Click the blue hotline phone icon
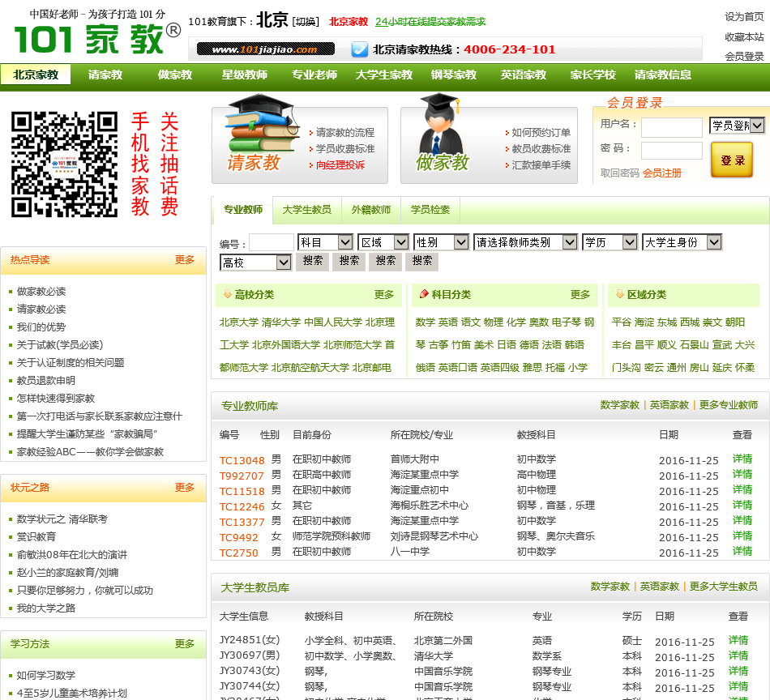770x700 pixels. (359, 49)
